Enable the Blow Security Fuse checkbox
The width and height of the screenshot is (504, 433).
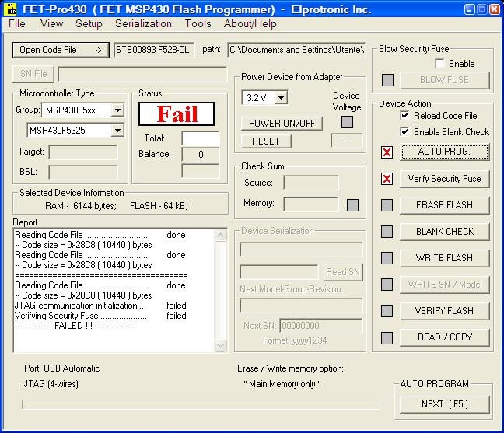click(x=439, y=63)
